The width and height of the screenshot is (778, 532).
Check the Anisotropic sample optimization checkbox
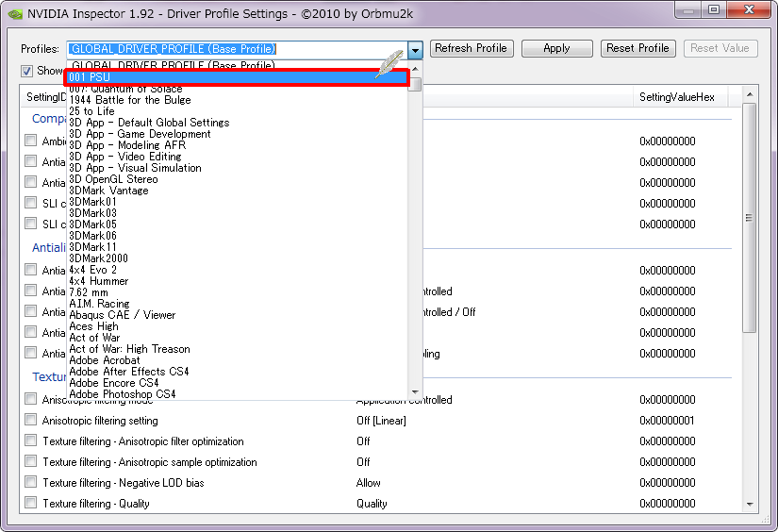(31, 462)
